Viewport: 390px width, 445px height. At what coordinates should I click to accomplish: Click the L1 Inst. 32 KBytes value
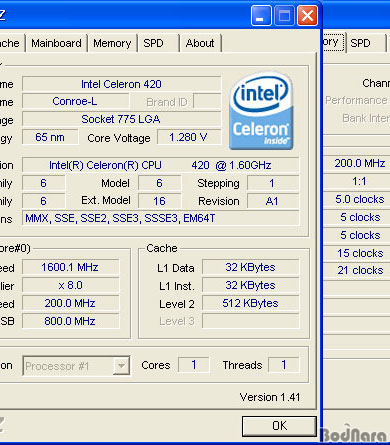[x=250, y=285]
